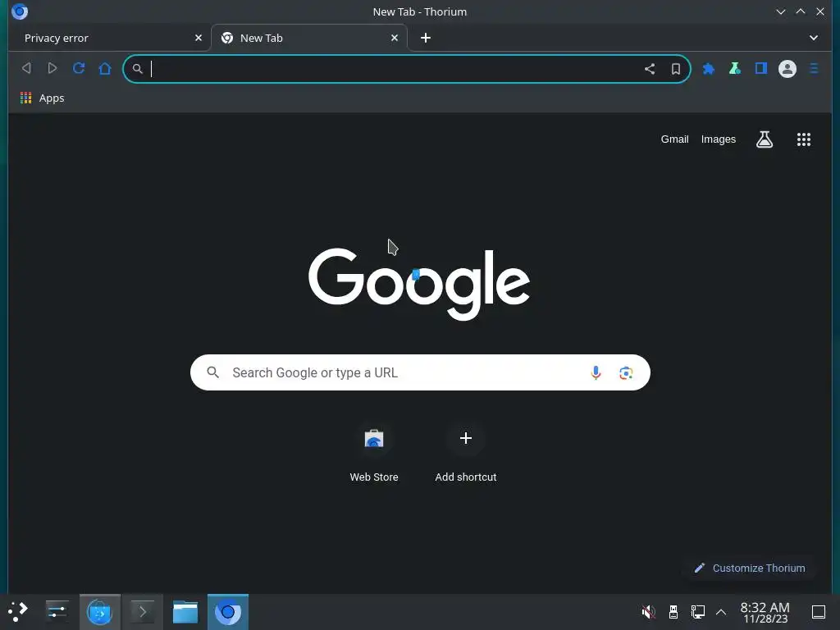Launch Konsole terminal from taskbar
840x630 pixels.
click(143, 612)
